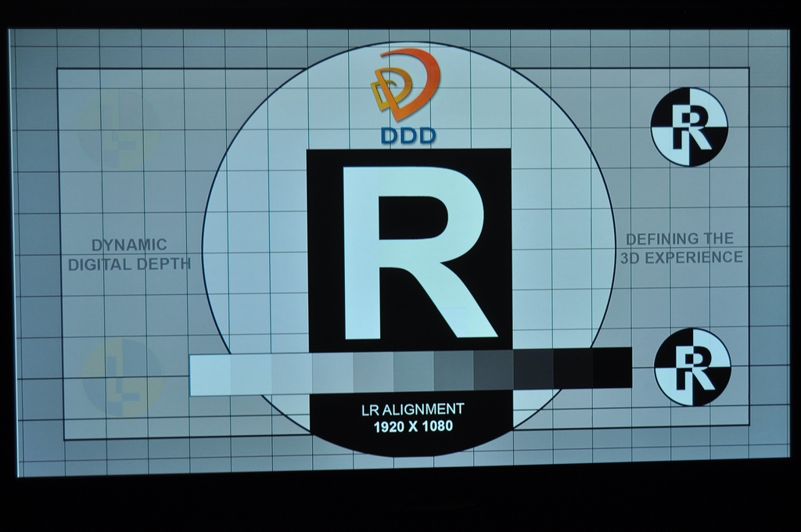This screenshot has width=801, height=532.
Task: Click the "DEFINING THE" text line
Action: point(680,239)
